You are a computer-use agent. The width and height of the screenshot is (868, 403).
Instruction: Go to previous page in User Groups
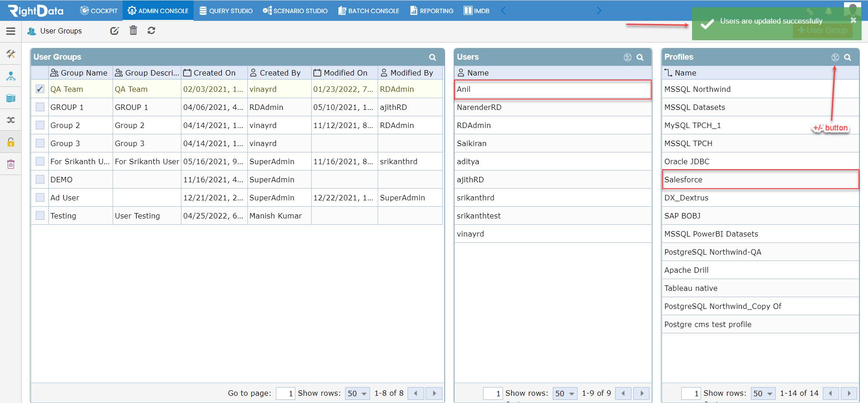click(416, 394)
